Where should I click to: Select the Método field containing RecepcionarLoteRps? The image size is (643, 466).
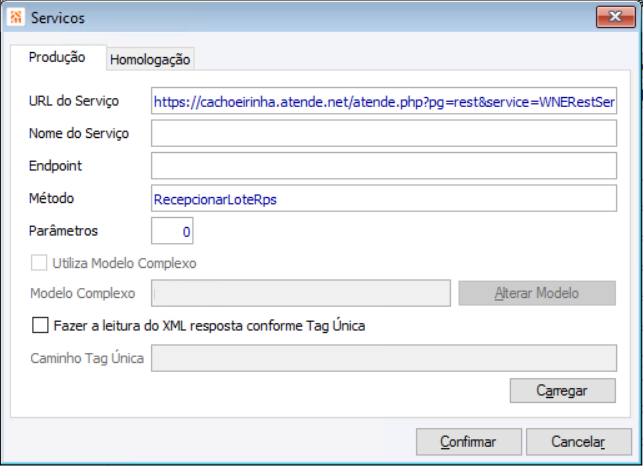click(384, 198)
